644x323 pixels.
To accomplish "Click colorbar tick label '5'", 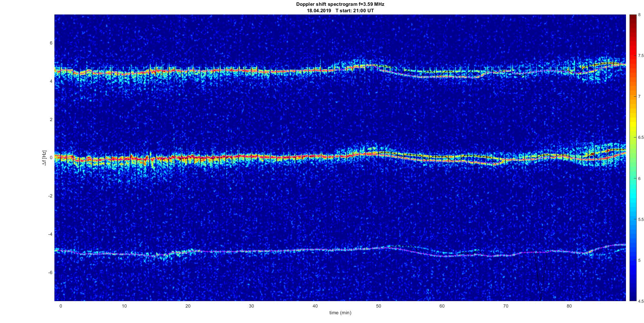I will (x=639, y=261).
